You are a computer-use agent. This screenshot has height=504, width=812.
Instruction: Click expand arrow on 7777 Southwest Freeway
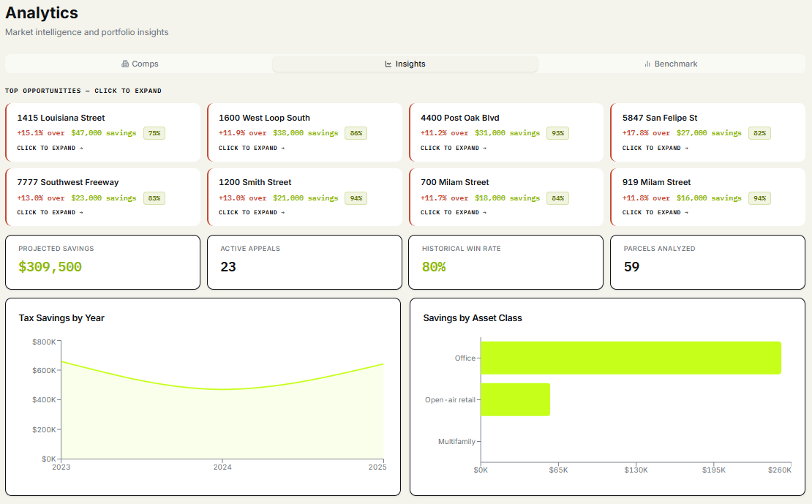[81, 212]
